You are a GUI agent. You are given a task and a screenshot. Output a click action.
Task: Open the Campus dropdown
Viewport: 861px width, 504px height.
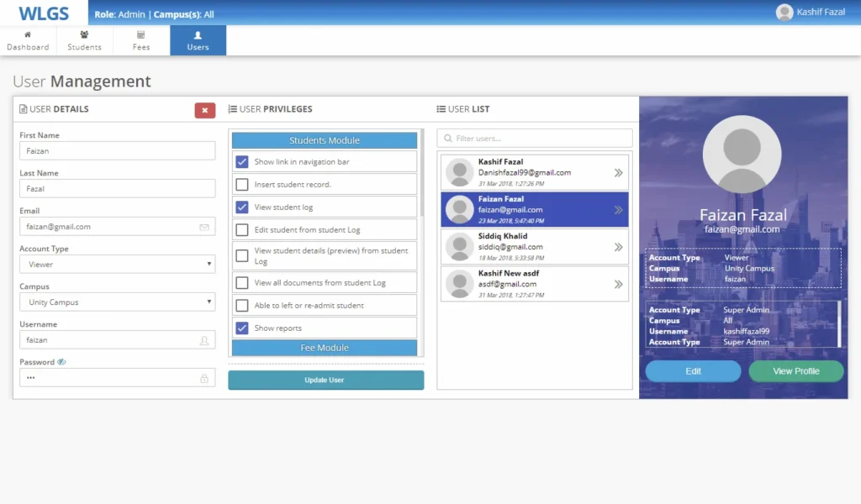click(x=117, y=302)
